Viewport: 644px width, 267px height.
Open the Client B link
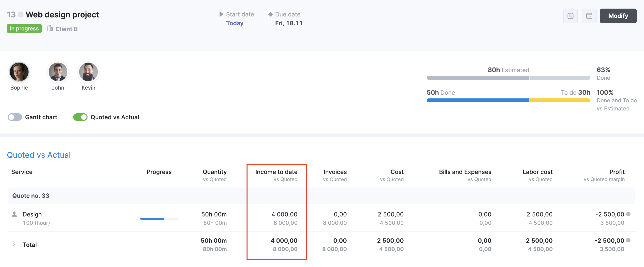(67, 29)
